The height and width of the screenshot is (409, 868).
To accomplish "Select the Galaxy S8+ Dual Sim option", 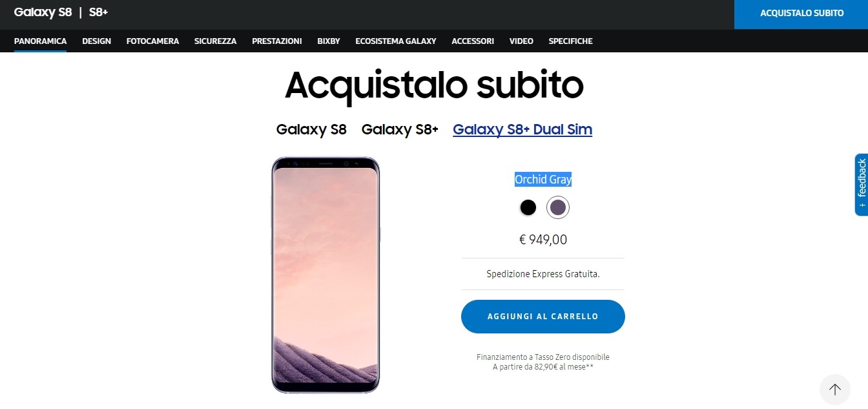I will (522, 129).
